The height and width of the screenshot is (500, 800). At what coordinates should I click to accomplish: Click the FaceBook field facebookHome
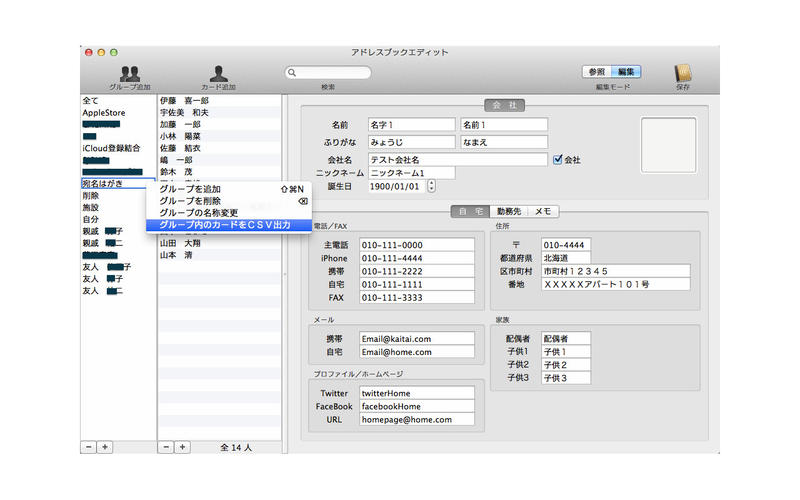pyautogui.click(x=417, y=407)
